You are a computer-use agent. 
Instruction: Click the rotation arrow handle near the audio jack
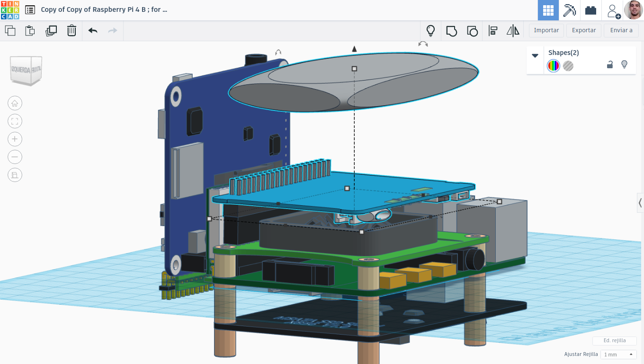[x=278, y=53]
